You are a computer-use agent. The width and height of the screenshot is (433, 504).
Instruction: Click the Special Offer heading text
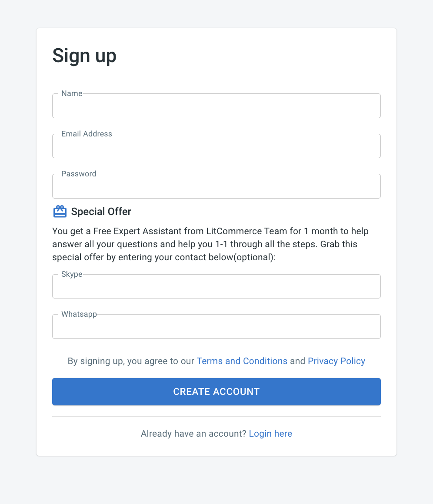pyautogui.click(x=101, y=212)
